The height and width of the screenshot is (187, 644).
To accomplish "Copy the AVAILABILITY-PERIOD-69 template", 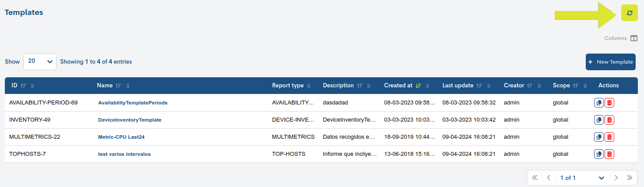I will [x=599, y=103].
